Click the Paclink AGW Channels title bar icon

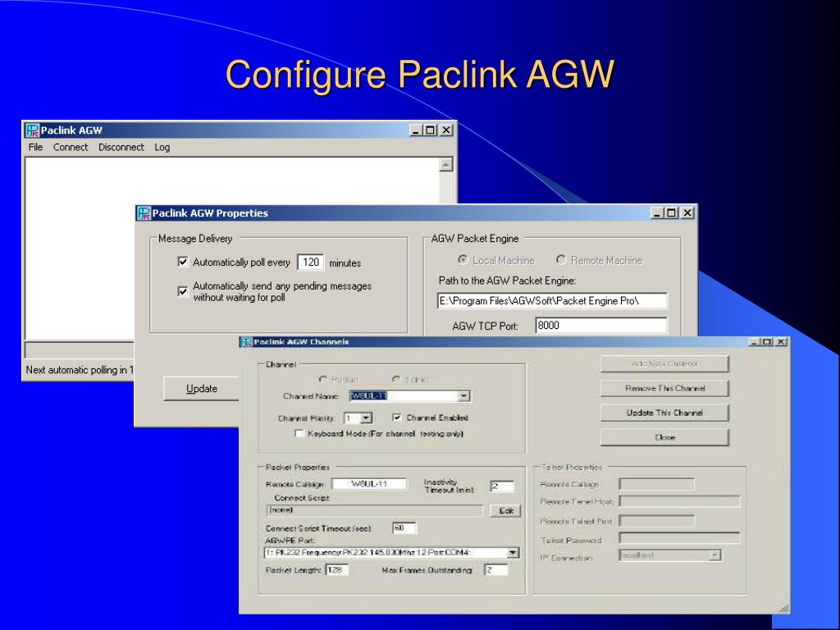point(246,342)
